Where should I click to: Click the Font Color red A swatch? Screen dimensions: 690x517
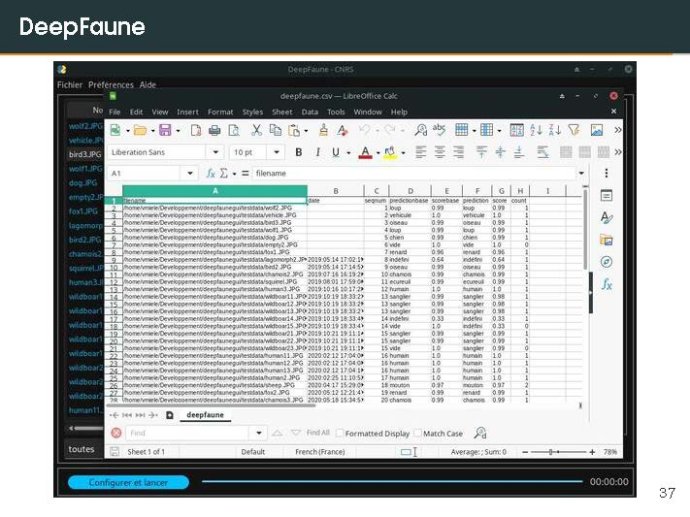[365, 152]
